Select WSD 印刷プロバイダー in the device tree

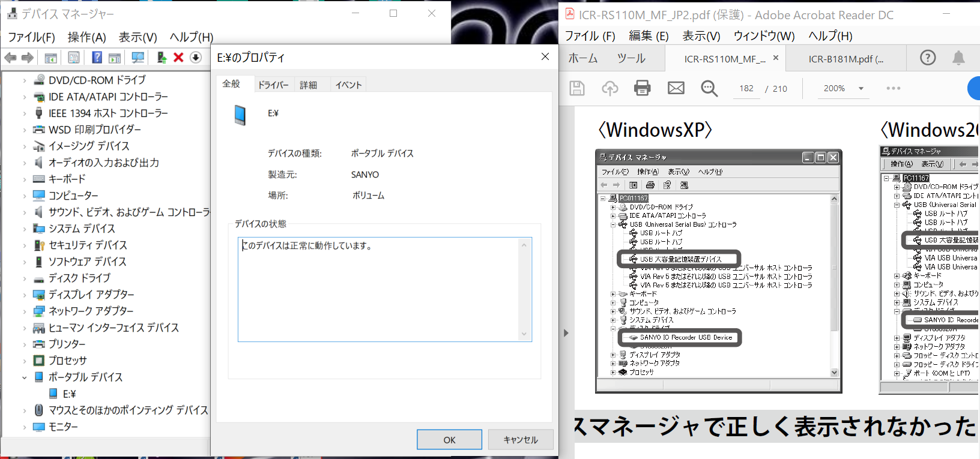[95, 130]
